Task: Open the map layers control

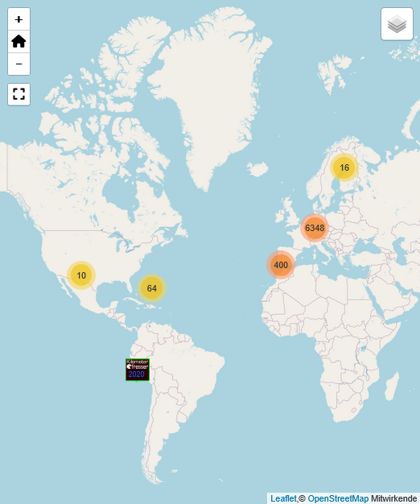Action: point(397,24)
